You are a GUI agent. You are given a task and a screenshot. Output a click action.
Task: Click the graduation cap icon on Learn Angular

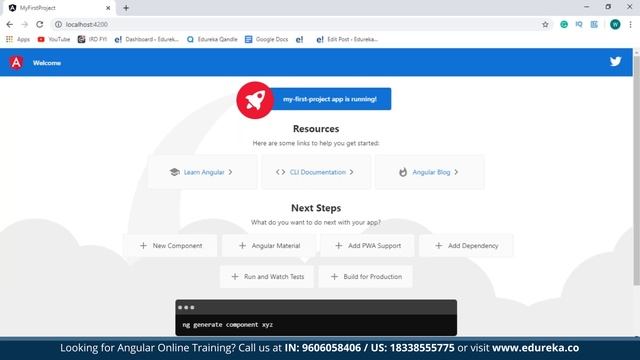click(x=174, y=172)
